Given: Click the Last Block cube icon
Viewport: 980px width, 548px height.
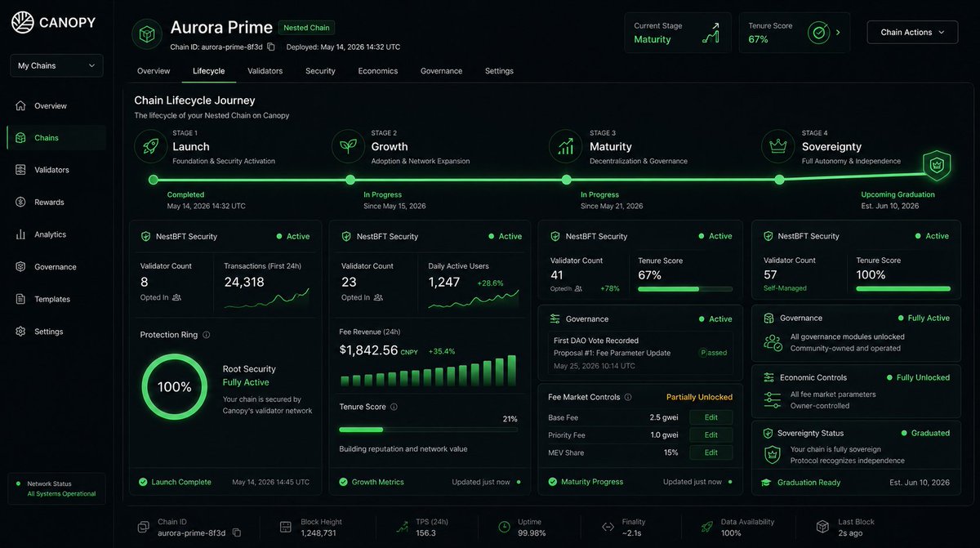Looking at the screenshot, I should (x=823, y=528).
